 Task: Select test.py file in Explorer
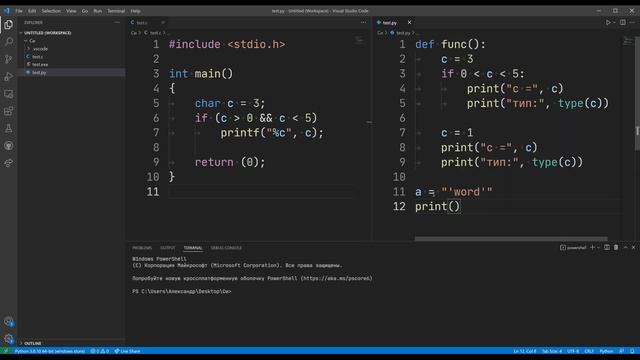[72, 72]
